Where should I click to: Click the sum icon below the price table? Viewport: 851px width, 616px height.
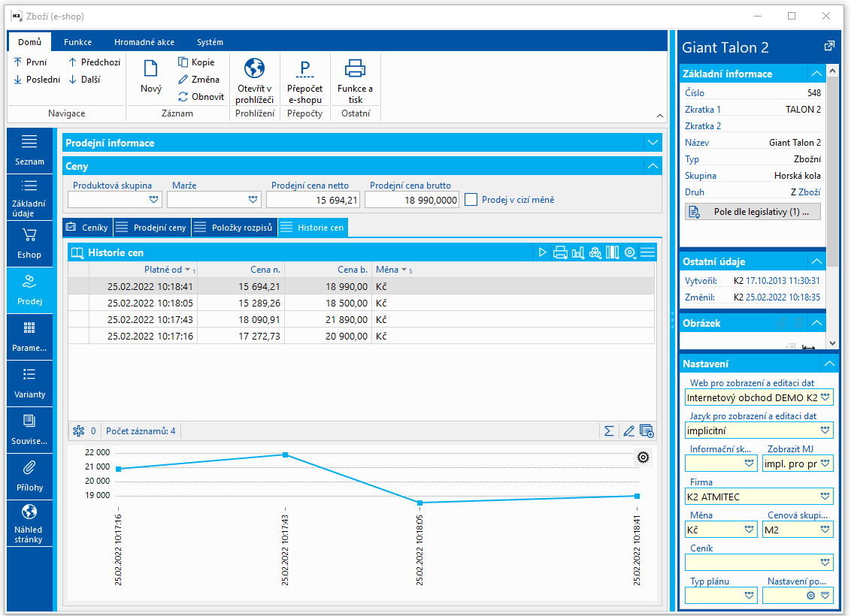pos(609,431)
